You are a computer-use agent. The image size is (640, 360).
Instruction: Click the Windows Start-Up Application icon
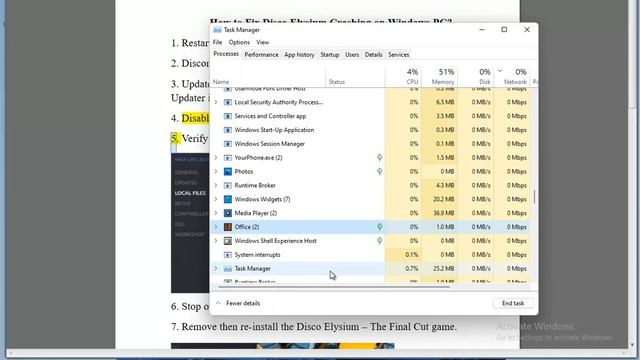[x=228, y=130]
